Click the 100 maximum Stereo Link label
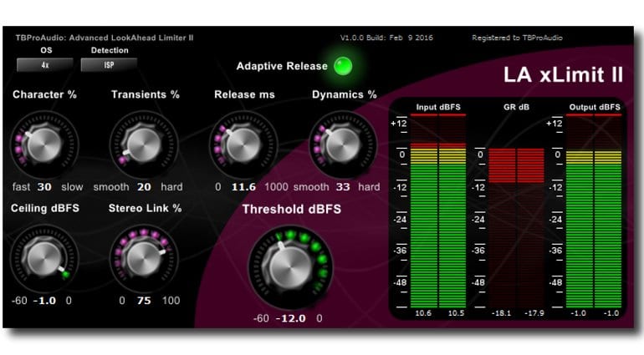The width and height of the screenshot is (644, 355). click(x=171, y=301)
